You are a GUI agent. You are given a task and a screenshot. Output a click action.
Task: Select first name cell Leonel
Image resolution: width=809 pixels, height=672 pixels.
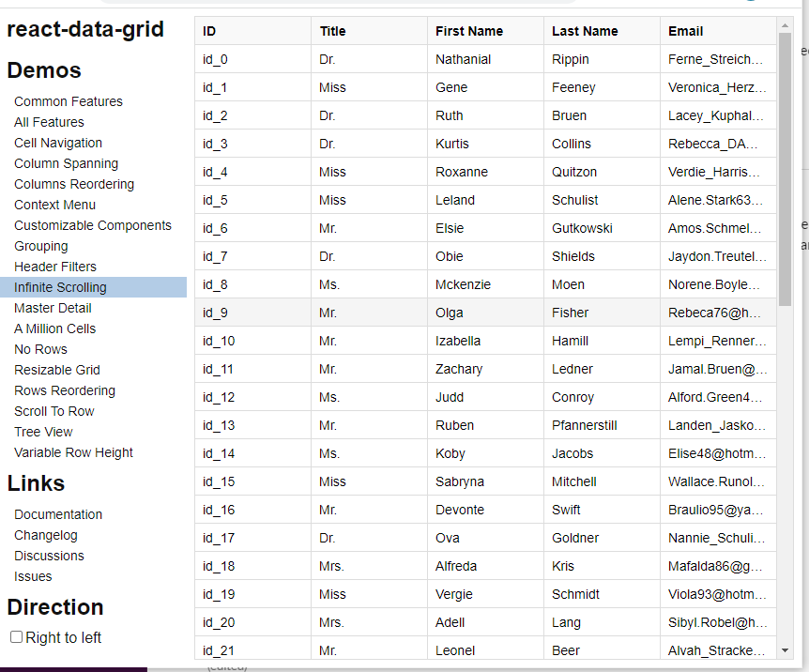tap(485, 648)
